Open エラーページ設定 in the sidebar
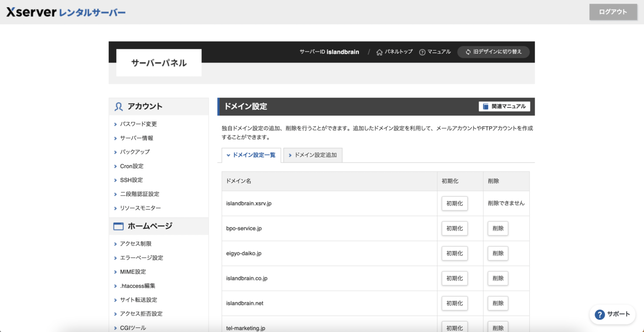This screenshot has width=644, height=332. (141, 258)
